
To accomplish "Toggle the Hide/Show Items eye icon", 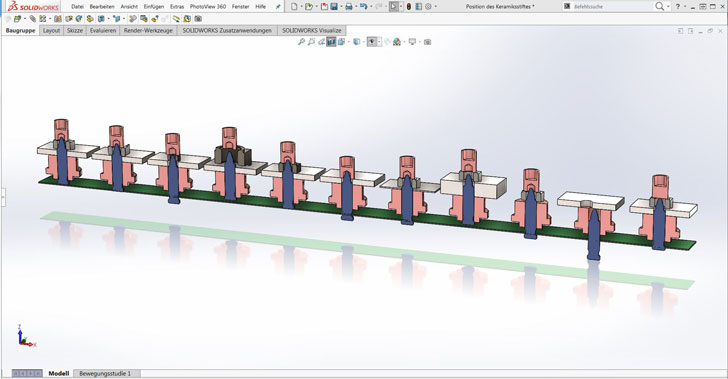I will point(371,42).
